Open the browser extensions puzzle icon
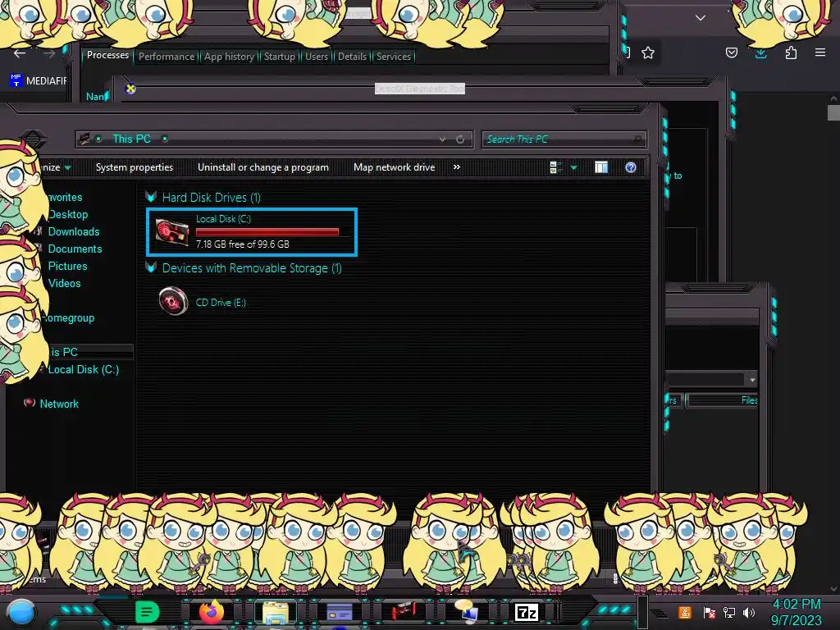The image size is (840, 630). click(791, 52)
